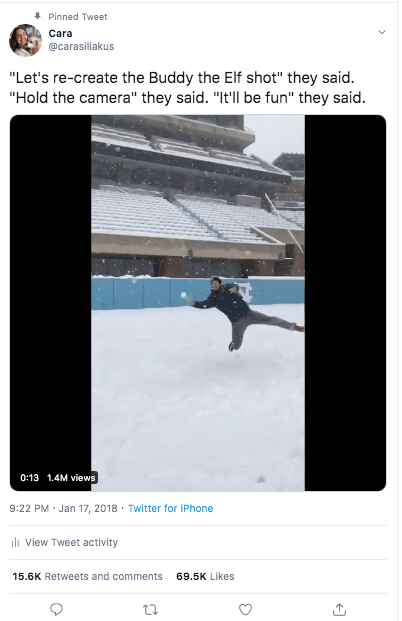The width and height of the screenshot is (402, 621).
Task: Open the Twitter for iPhone link
Action: click(170, 508)
